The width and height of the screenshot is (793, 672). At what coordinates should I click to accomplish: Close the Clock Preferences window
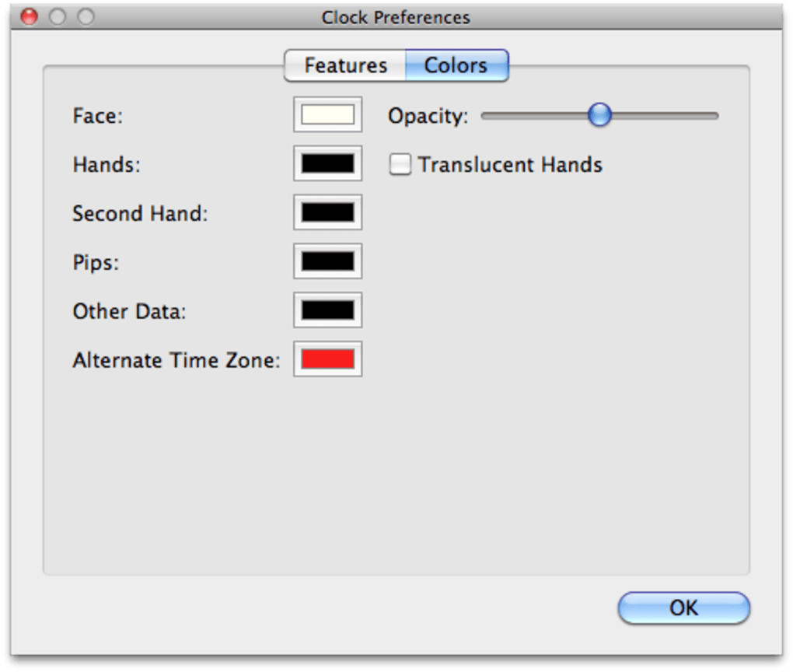coord(30,16)
